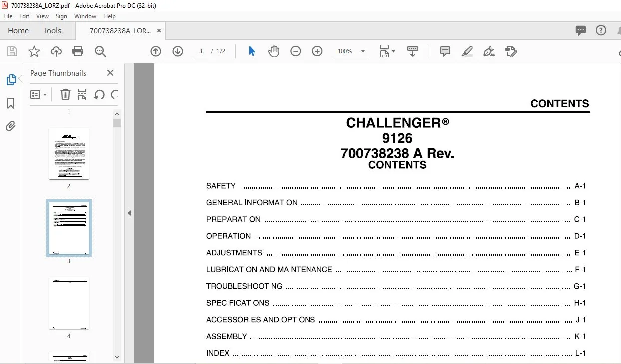Zoom in with the plus icon
621x364 pixels.
pyautogui.click(x=317, y=51)
